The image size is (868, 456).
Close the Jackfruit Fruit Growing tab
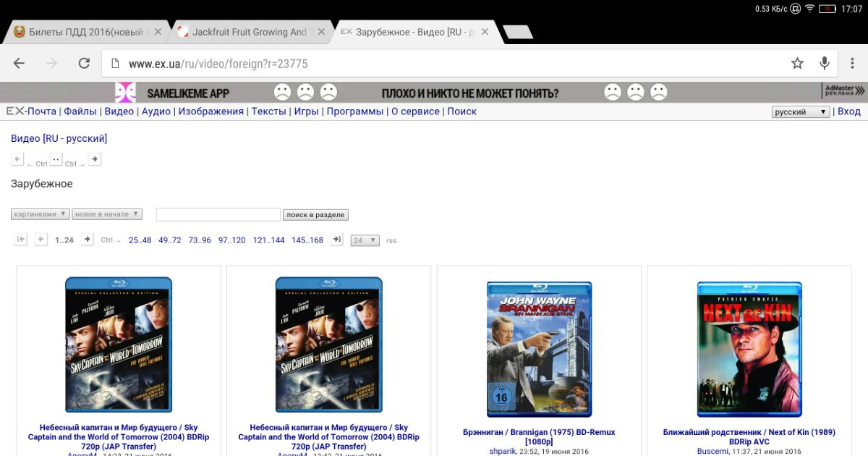tap(322, 32)
